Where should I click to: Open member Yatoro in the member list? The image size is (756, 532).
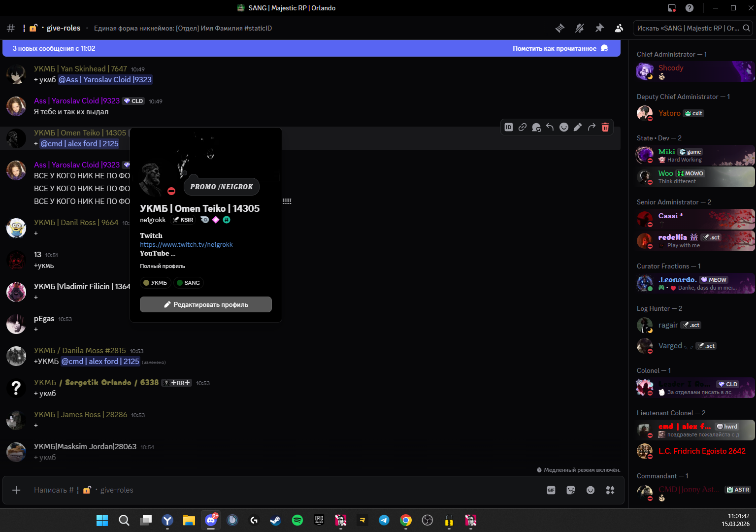click(x=694, y=113)
